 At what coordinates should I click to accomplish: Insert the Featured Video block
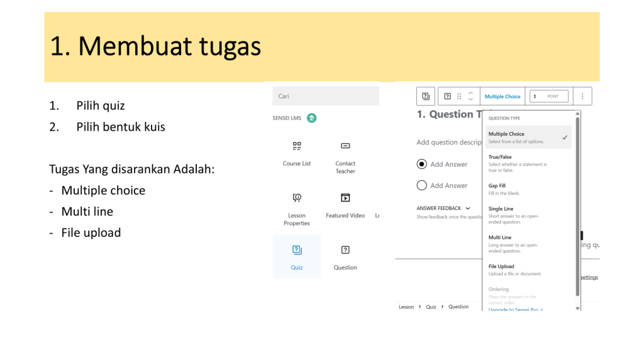pos(345,205)
